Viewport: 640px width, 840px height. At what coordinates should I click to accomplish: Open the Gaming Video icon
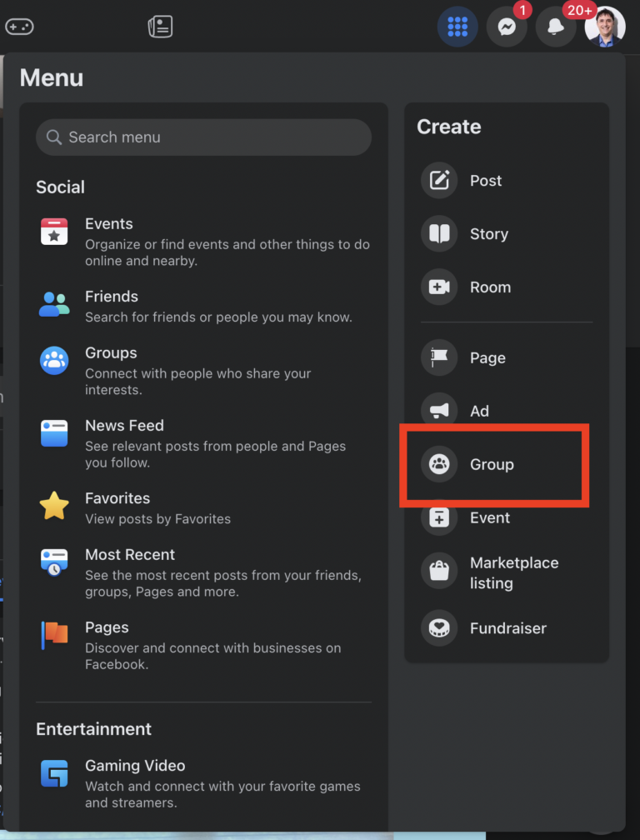click(54, 773)
